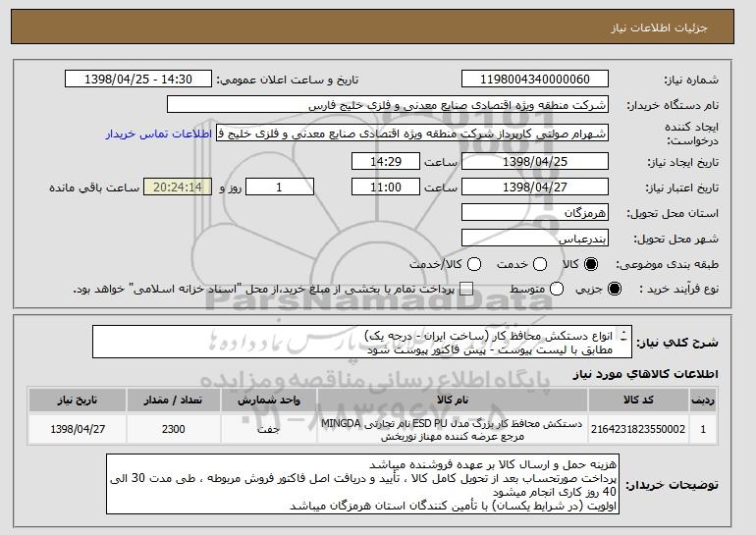Click the validity time field 11:00
This screenshot has height=535, width=756.
pyautogui.click(x=386, y=187)
